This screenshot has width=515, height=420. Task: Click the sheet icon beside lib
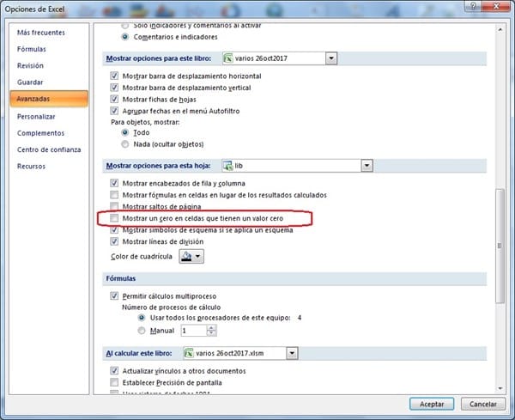[x=228, y=166]
